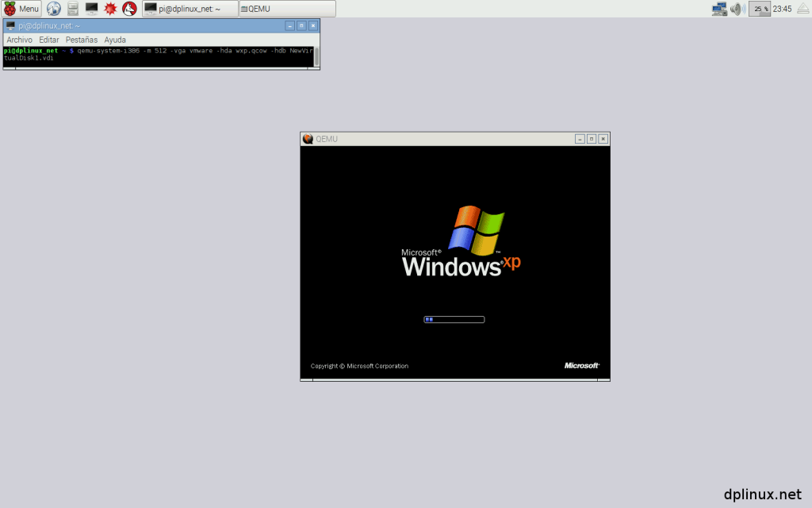Click the terminal window vertical scrollbar

coord(316,56)
